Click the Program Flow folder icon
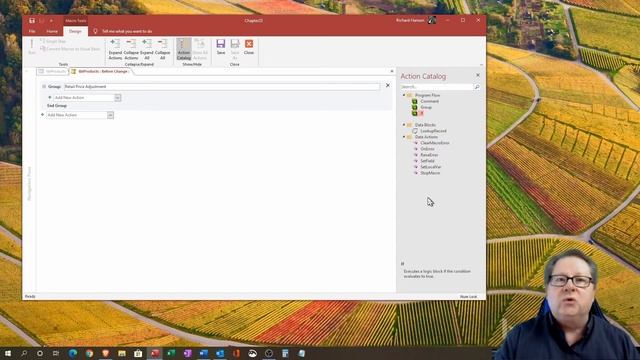Image resolution: width=640 pixels, height=360 pixels. click(409, 95)
